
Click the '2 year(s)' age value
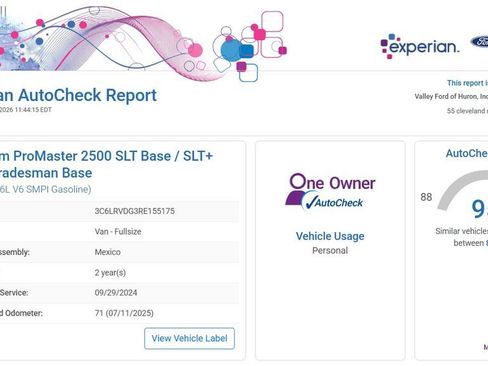pyautogui.click(x=110, y=273)
